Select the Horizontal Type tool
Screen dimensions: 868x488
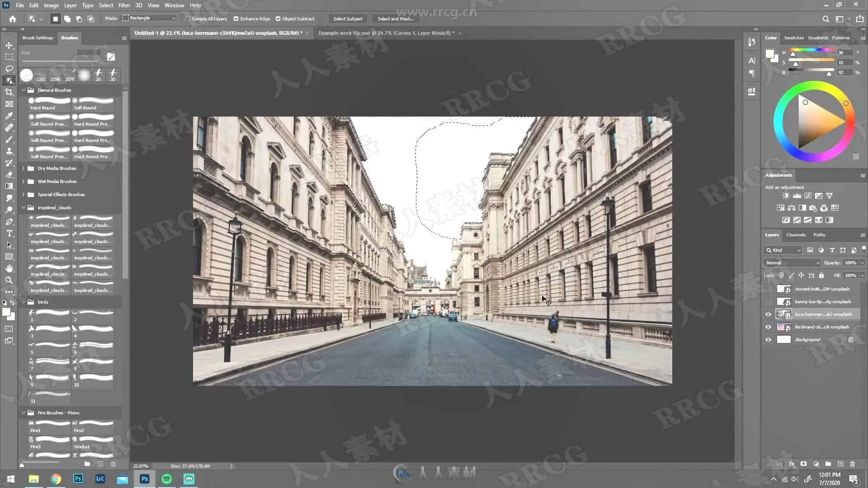click(9, 233)
